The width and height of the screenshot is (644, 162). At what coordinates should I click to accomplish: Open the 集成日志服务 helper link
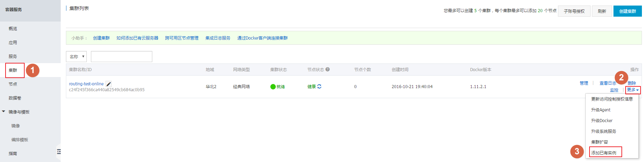(218, 38)
